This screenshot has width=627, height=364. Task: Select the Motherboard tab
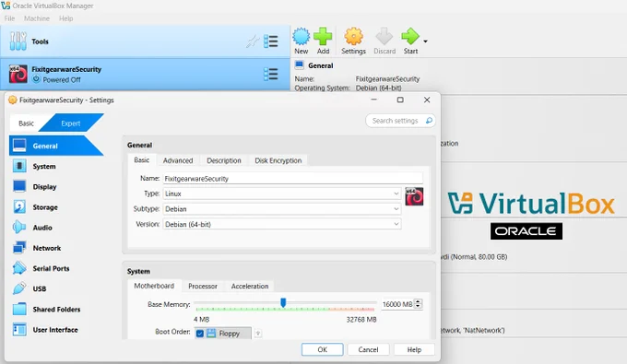(154, 286)
